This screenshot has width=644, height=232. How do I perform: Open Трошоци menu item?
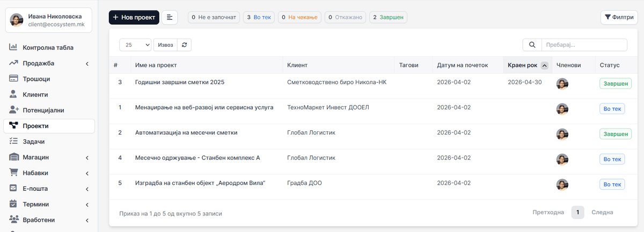[49, 79]
